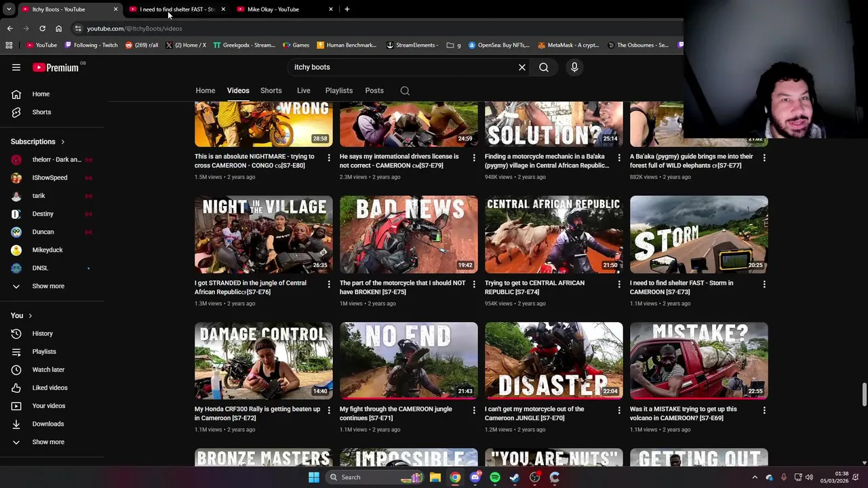Open Spotify from the taskbar
Viewport: 868px width, 488px height.
(495, 477)
